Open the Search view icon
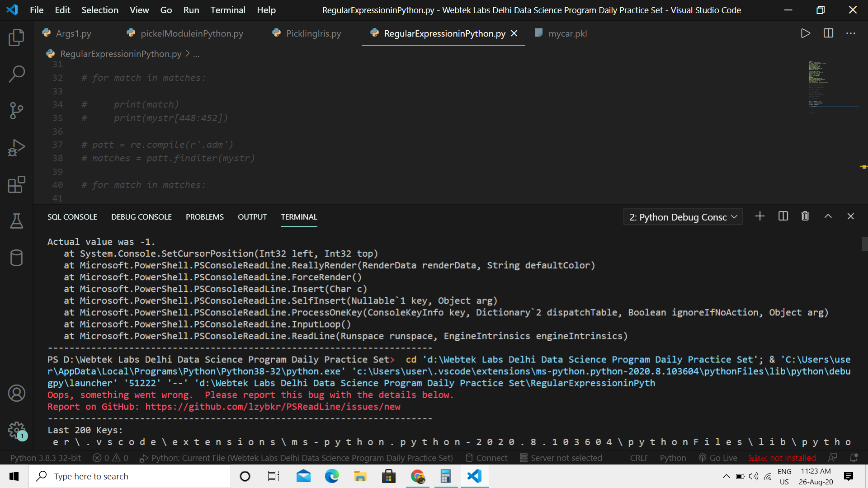This screenshot has height=488, width=868. point(17,74)
